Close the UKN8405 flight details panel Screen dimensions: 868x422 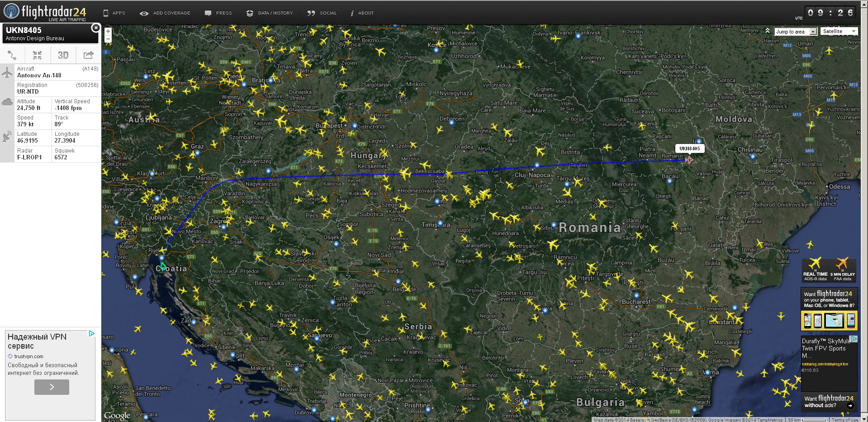click(x=95, y=28)
